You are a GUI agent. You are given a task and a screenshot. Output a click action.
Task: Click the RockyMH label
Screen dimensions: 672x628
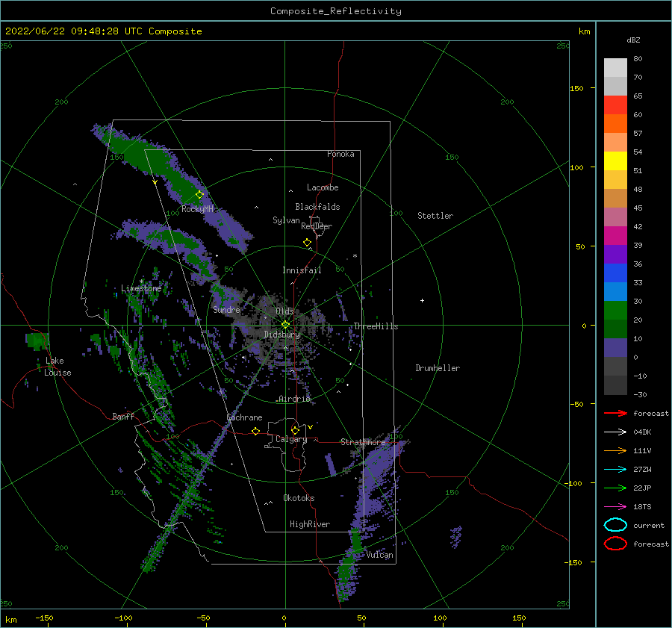tap(197, 209)
